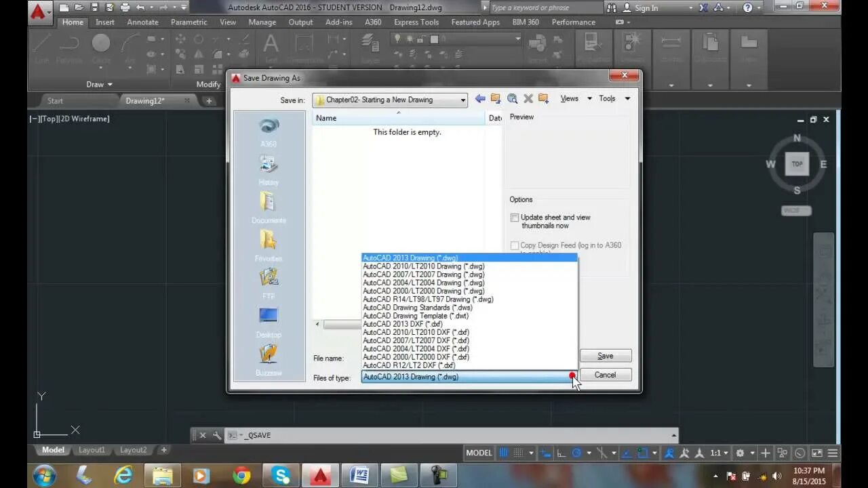Expand the Draw panel dropdown
The image size is (868, 488).
100,85
